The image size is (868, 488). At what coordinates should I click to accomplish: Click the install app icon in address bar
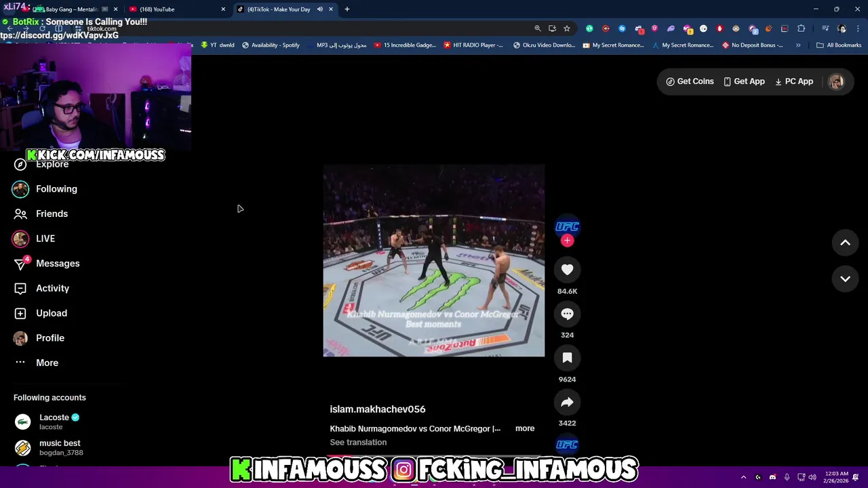(552, 28)
